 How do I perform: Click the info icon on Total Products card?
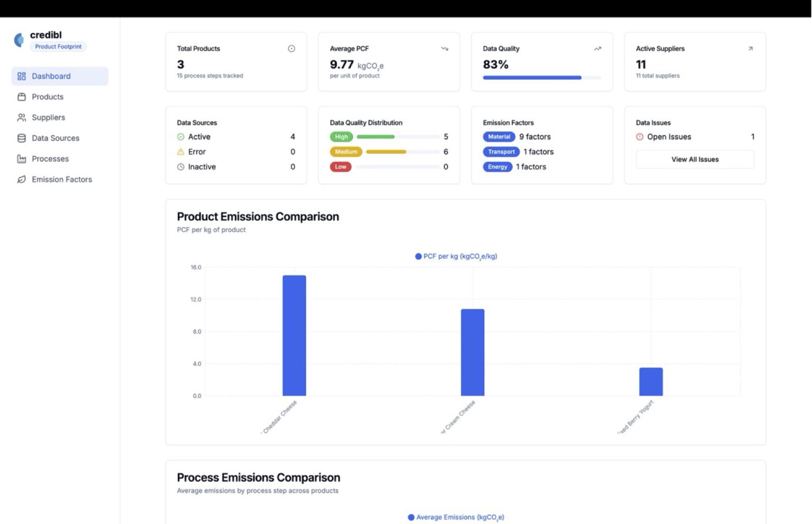[x=291, y=48]
